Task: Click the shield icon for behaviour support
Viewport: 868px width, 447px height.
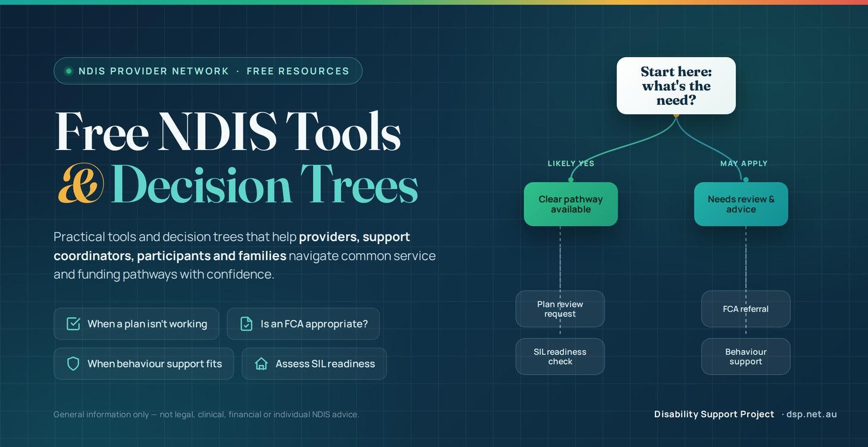Action: pyautogui.click(x=73, y=364)
